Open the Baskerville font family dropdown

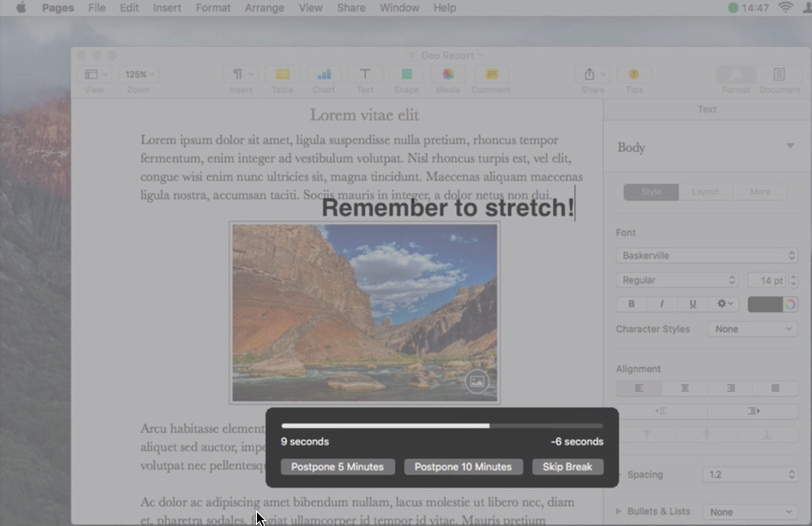(x=707, y=256)
